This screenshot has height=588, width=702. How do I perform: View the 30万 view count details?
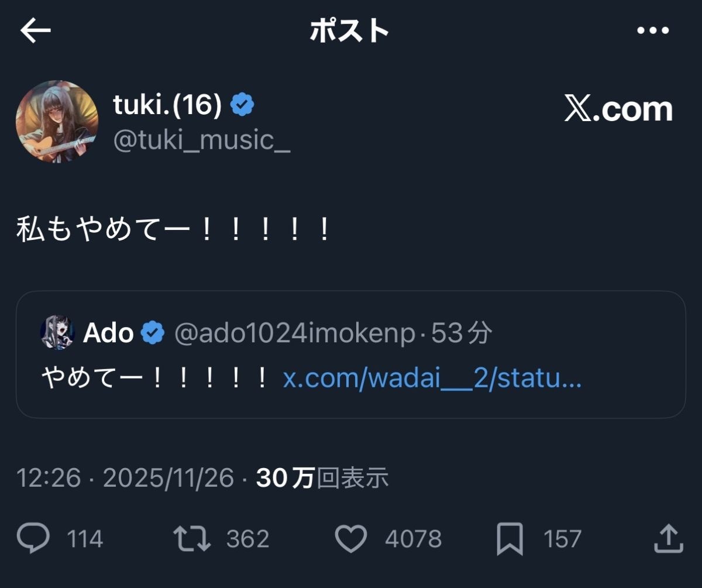[x=322, y=478]
